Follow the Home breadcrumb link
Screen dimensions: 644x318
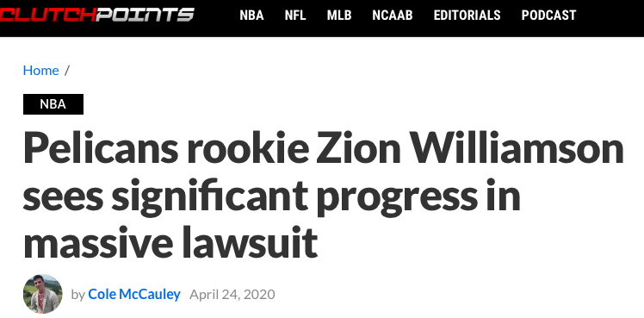click(40, 71)
